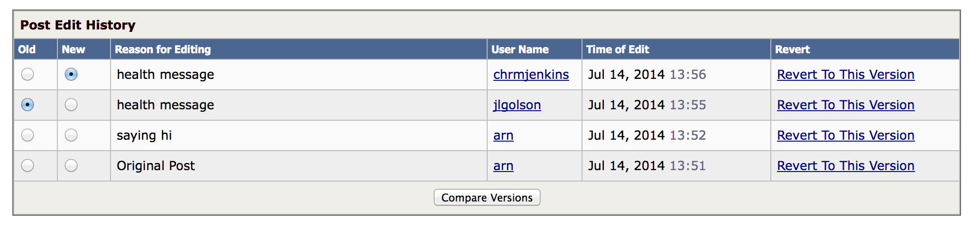Image resolution: width=980 pixels, height=230 pixels.
Task: Revert to the 13:55 version
Action: tap(846, 105)
